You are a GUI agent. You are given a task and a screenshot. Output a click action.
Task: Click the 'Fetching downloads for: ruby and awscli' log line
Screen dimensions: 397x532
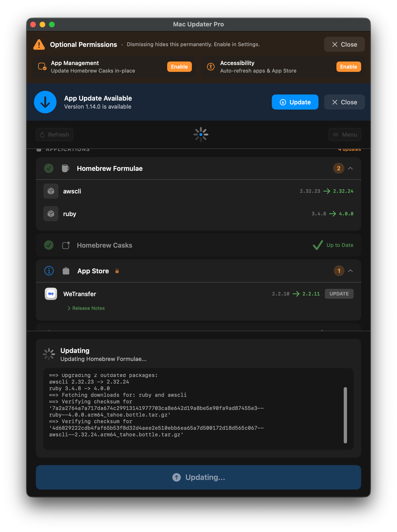(118, 395)
